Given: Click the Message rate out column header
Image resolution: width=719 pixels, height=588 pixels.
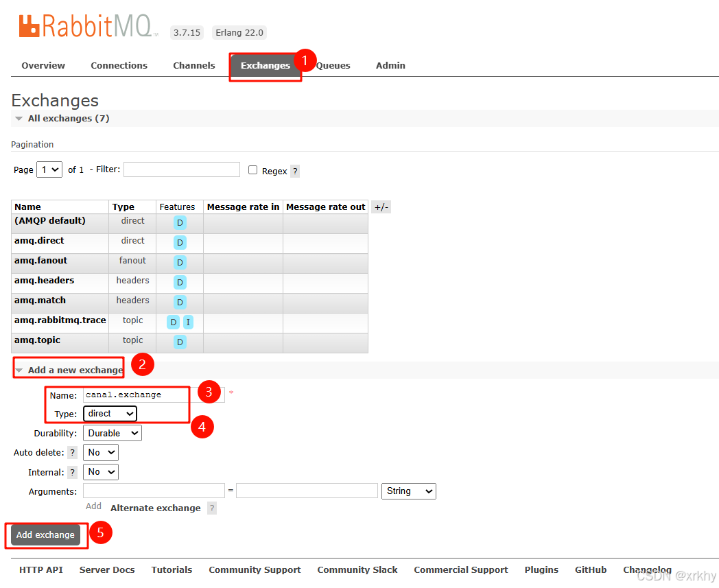Looking at the screenshot, I should coord(326,207).
